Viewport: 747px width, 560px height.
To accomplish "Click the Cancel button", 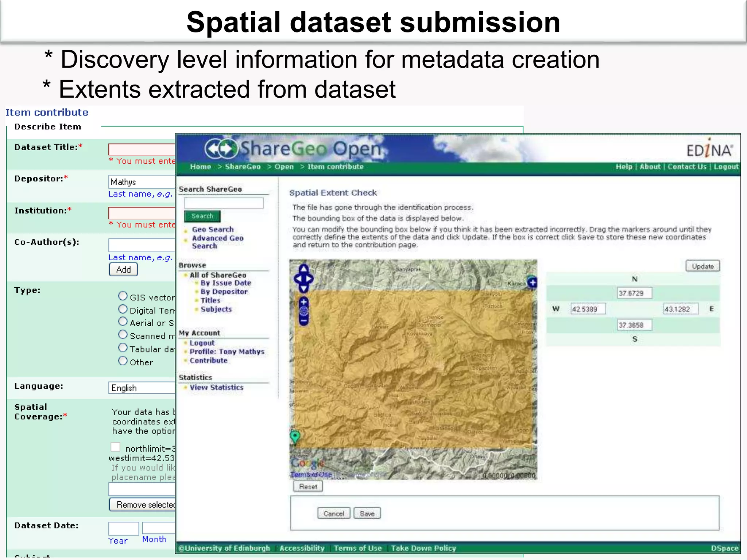I will (x=334, y=513).
